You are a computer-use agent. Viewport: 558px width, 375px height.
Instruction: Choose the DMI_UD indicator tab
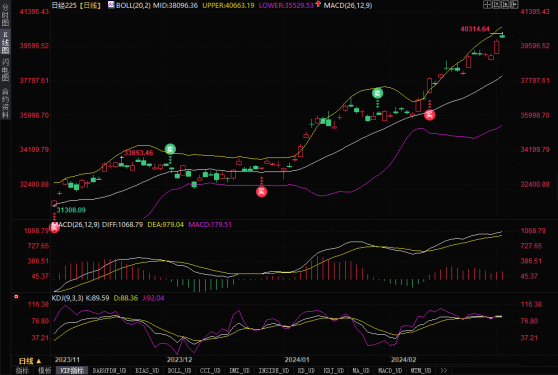pyautogui.click(x=240, y=371)
